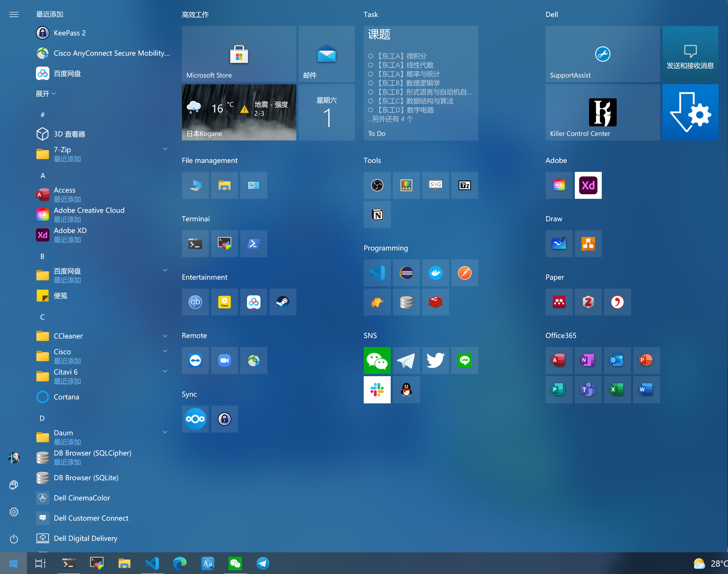Launch the Notion tile
This screenshot has width=728, height=574.
click(x=377, y=215)
